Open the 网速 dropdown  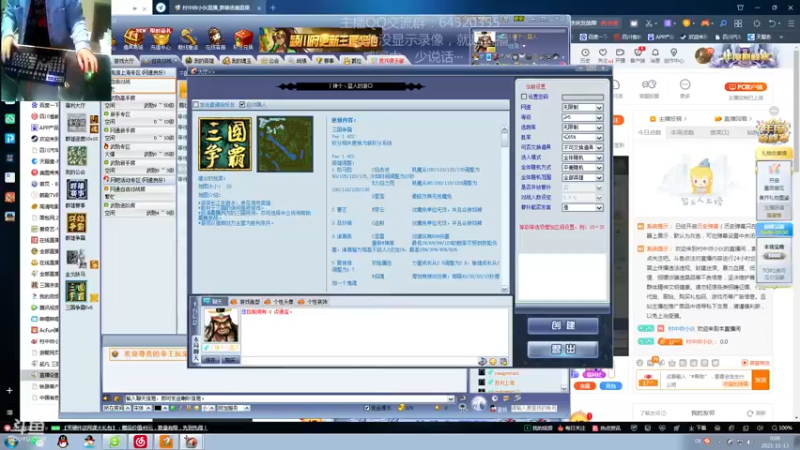[x=582, y=107]
